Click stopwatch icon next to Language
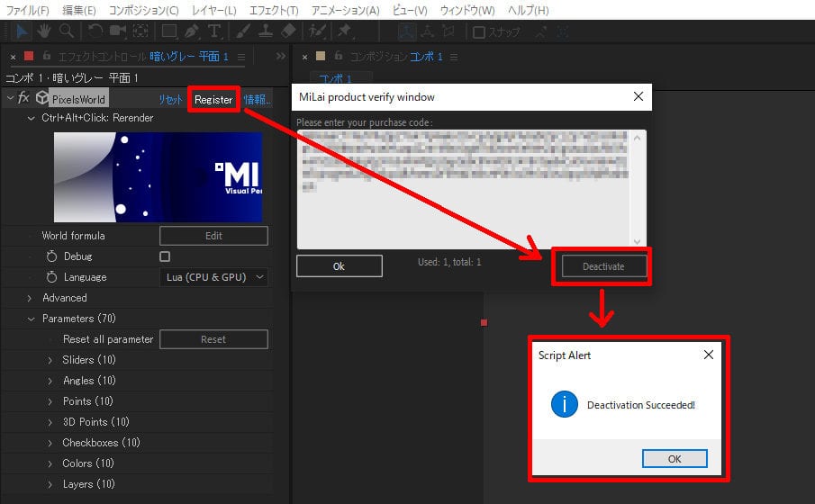 tap(51, 277)
